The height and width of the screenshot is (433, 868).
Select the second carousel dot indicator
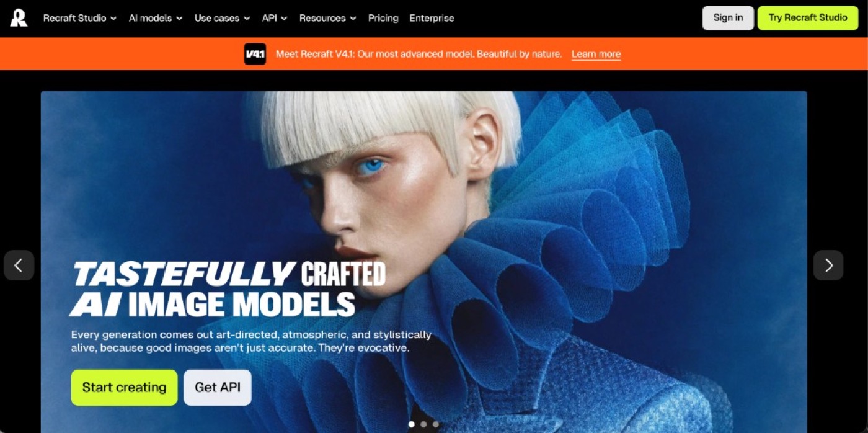423,424
